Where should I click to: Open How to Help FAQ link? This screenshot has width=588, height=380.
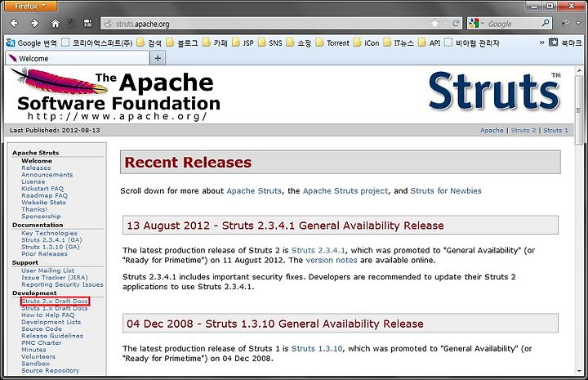point(48,315)
